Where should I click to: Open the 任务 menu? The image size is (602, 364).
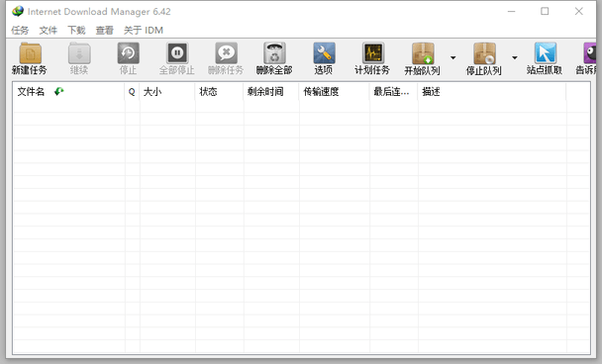(20, 31)
